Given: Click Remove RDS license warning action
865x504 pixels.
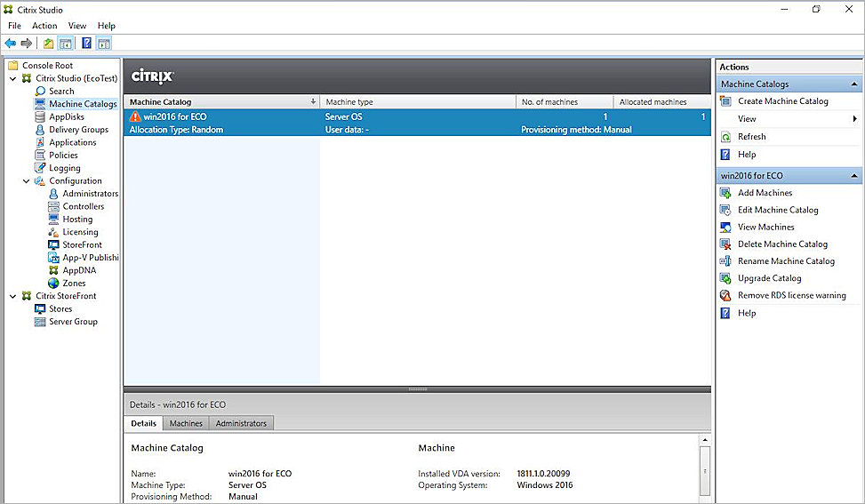Looking at the screenshot, I should point(791,295).
